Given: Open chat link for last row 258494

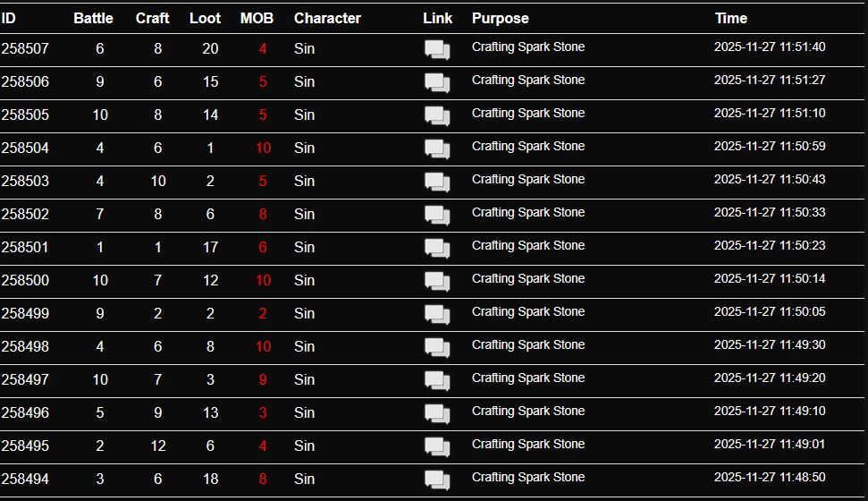Looking at the screenshot, I should coord(436,480).
